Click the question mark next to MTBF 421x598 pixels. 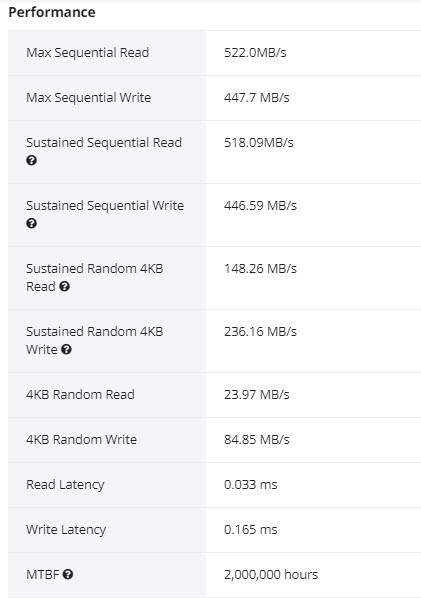tap(68, 574)
